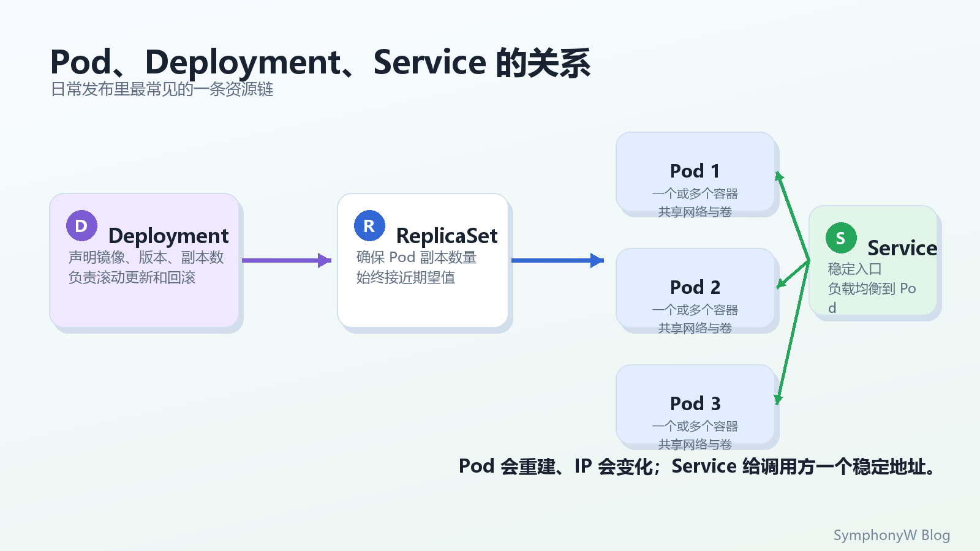Image resolution: width=980 pixels, height=551 pixels.
Task: Click '一个或多个容器' under Pod 3
Action: 695,426
